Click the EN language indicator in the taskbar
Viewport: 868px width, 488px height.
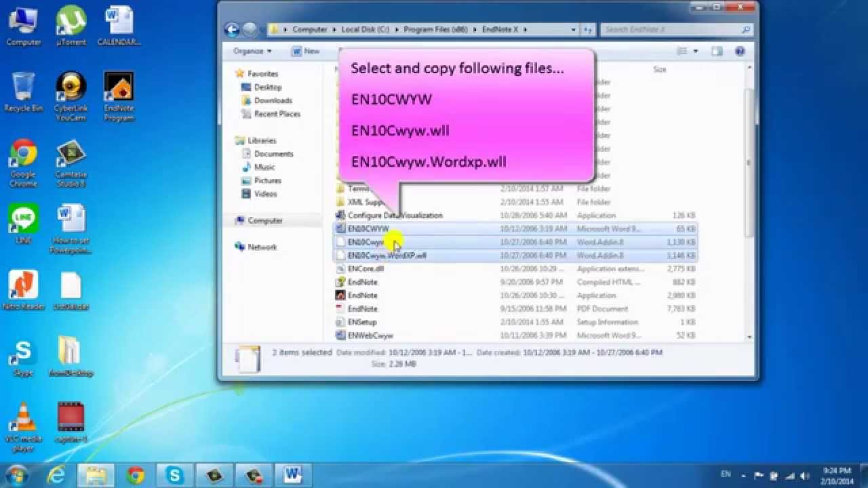[x=725, y=476]
